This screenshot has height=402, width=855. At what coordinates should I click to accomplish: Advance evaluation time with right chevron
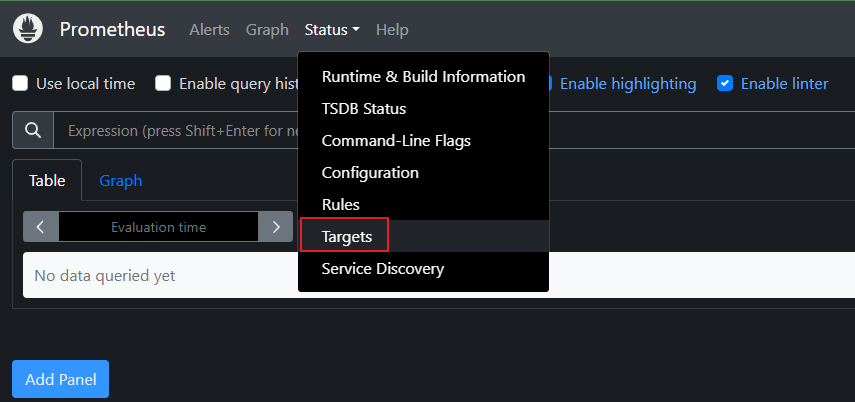point(276,227)
